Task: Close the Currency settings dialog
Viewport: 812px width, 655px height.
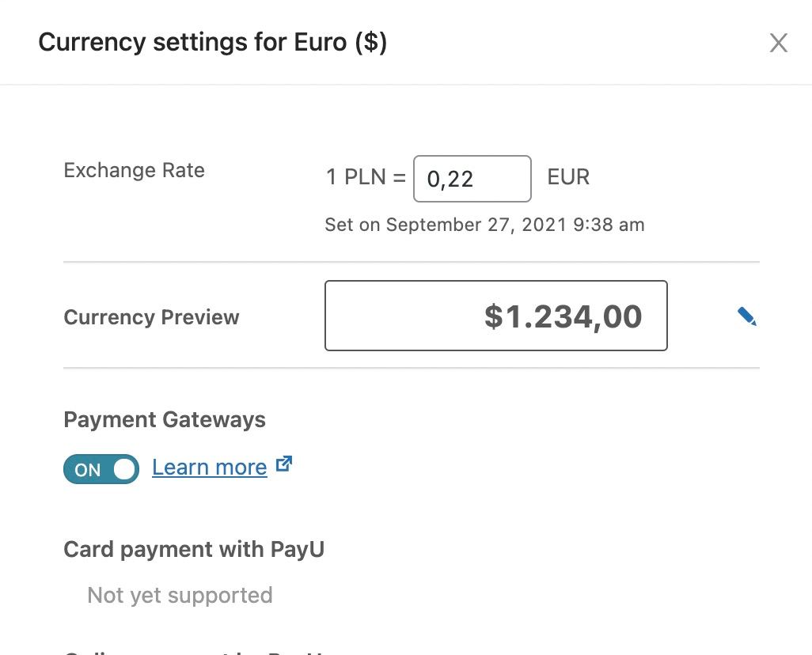Action: (778, 43)
